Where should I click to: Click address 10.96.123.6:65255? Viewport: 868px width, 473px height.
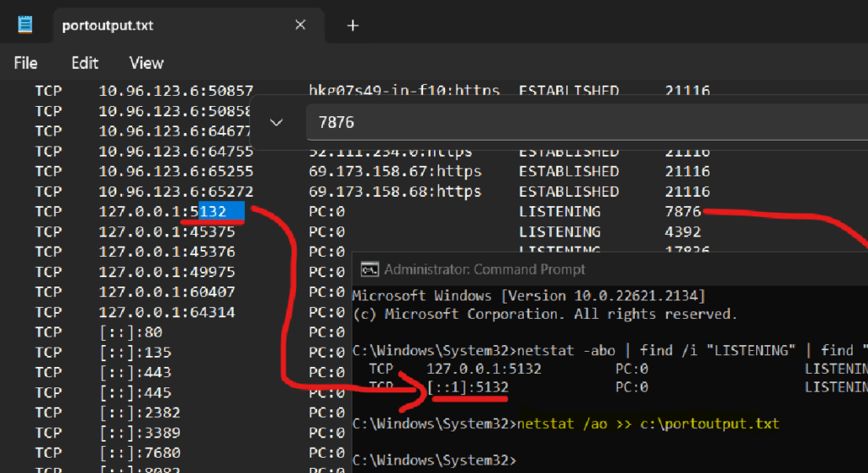176,171
